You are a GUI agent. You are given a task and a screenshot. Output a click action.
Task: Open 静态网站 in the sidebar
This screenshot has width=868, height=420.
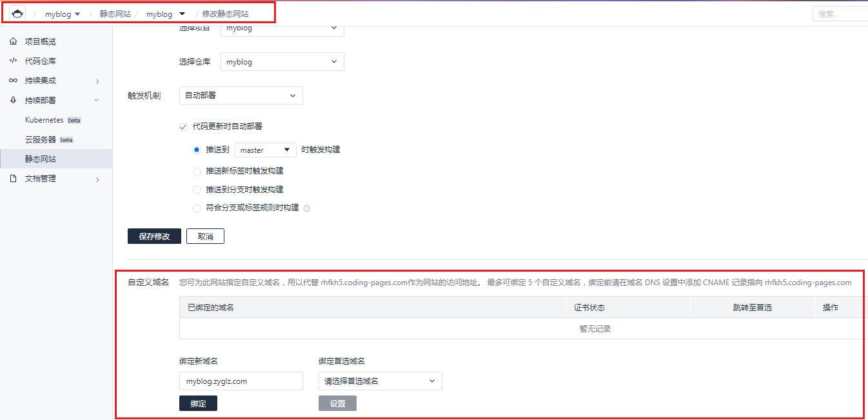point(41,159)
